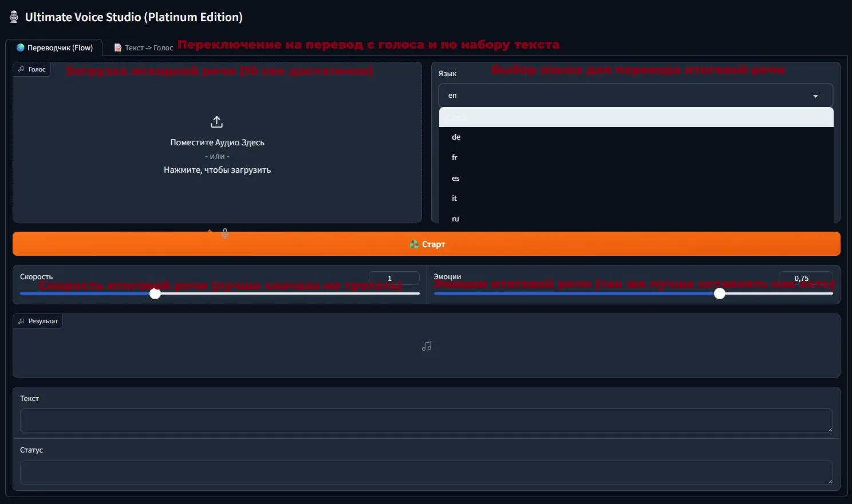This screenshot has height=504, width=852.
Task: Click the Скорость label
Action: coord(36,277)
